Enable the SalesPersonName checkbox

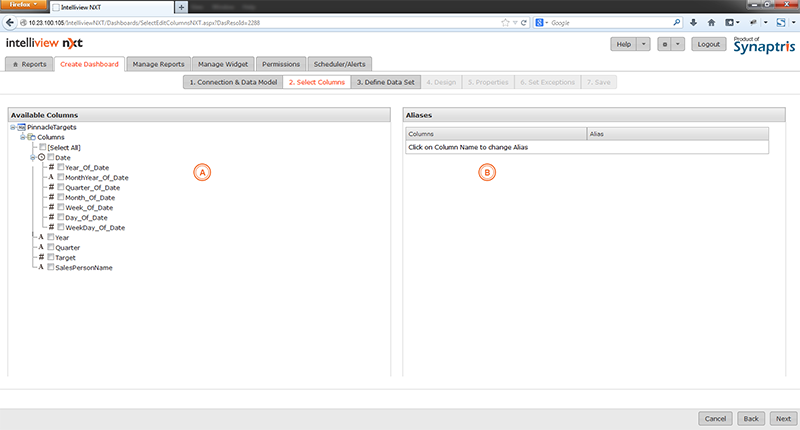pos(51,267)
